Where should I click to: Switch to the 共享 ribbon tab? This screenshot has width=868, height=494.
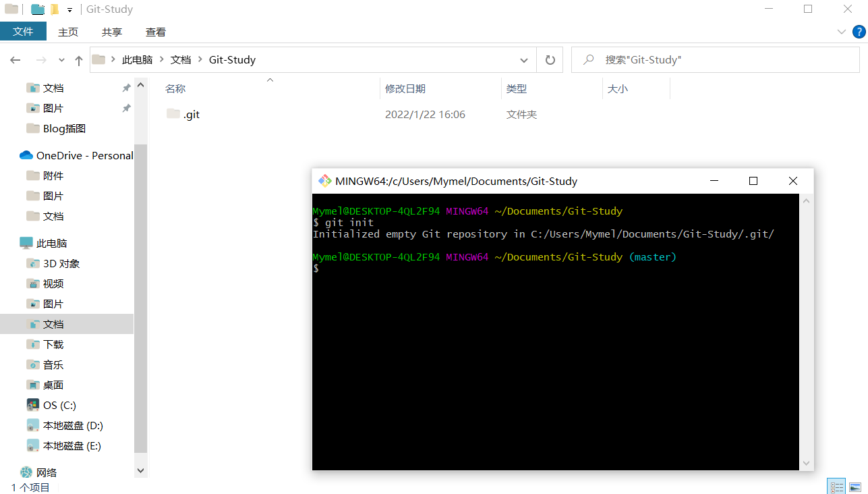coord(112,32)
